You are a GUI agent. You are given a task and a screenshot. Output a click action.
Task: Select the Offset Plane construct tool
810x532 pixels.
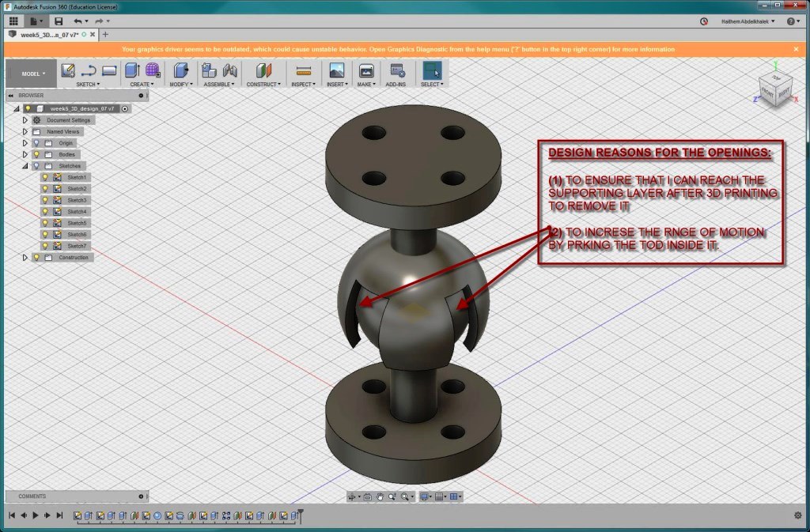[x=263, y=70]
